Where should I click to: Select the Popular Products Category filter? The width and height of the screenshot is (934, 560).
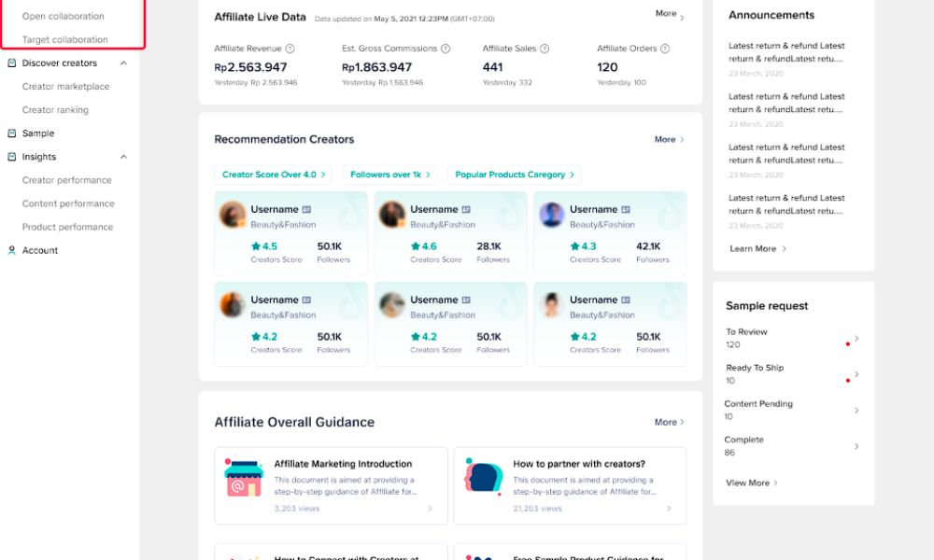coord(514,175)
